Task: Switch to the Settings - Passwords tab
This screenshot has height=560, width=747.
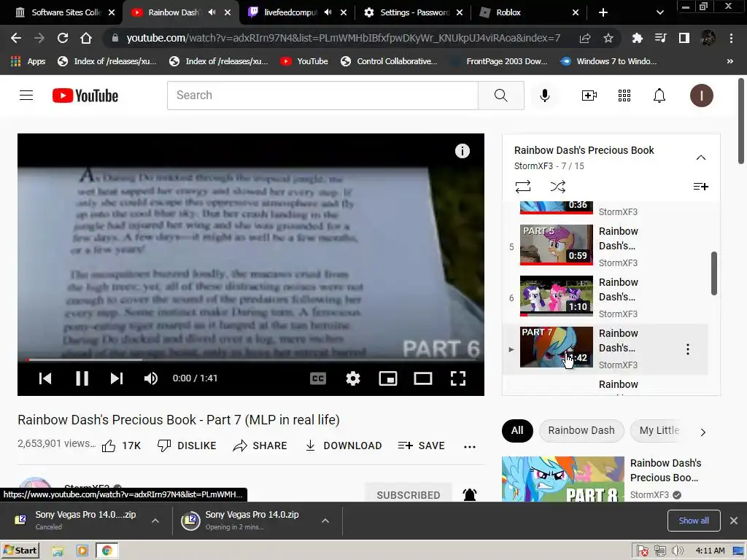Action: (414, 12)
